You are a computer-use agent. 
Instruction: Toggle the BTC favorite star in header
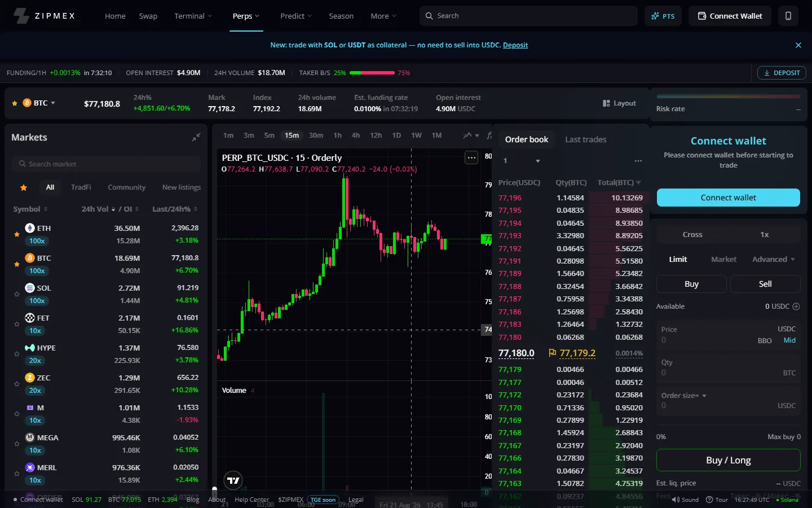(x=15, y=103)
